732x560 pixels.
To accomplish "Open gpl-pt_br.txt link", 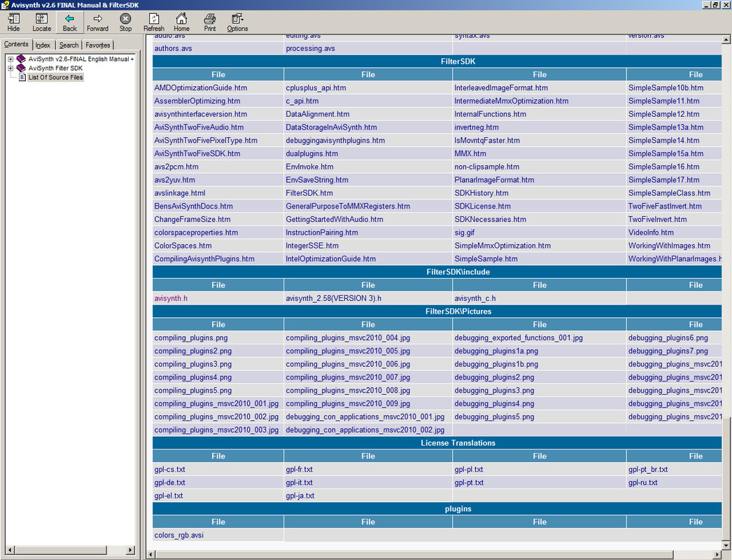I will pos(648,470).
